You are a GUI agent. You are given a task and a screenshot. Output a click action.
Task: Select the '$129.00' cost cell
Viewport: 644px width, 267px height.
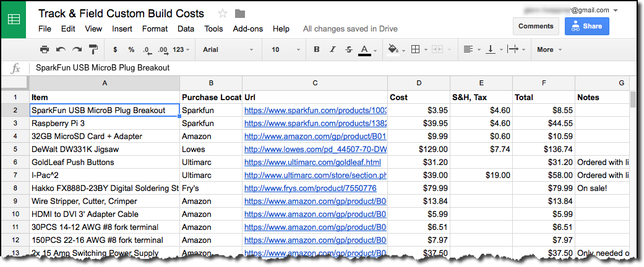coord(419,150)
